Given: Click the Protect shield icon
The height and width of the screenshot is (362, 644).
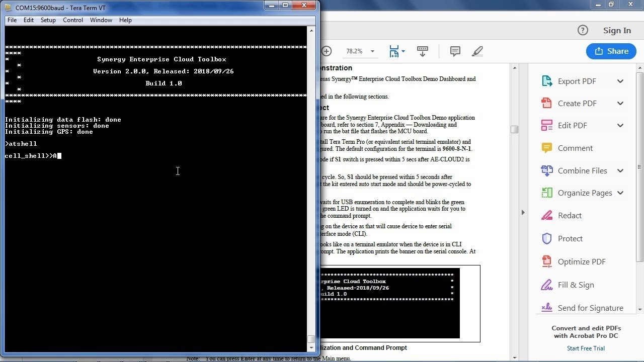Looking at the screenshot, I should (x=547, y=238).
